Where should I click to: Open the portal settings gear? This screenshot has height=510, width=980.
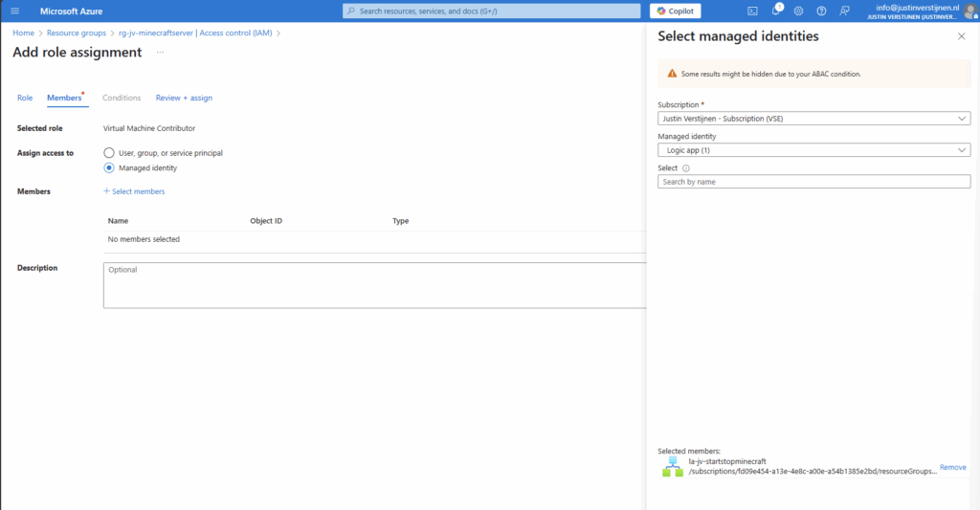click(799, 11)
